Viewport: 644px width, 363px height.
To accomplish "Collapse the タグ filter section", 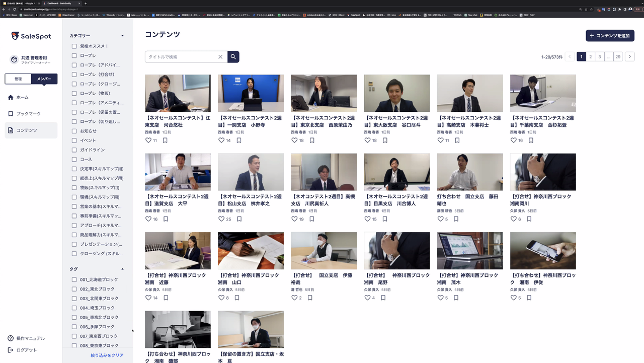I will pos(122,269).
